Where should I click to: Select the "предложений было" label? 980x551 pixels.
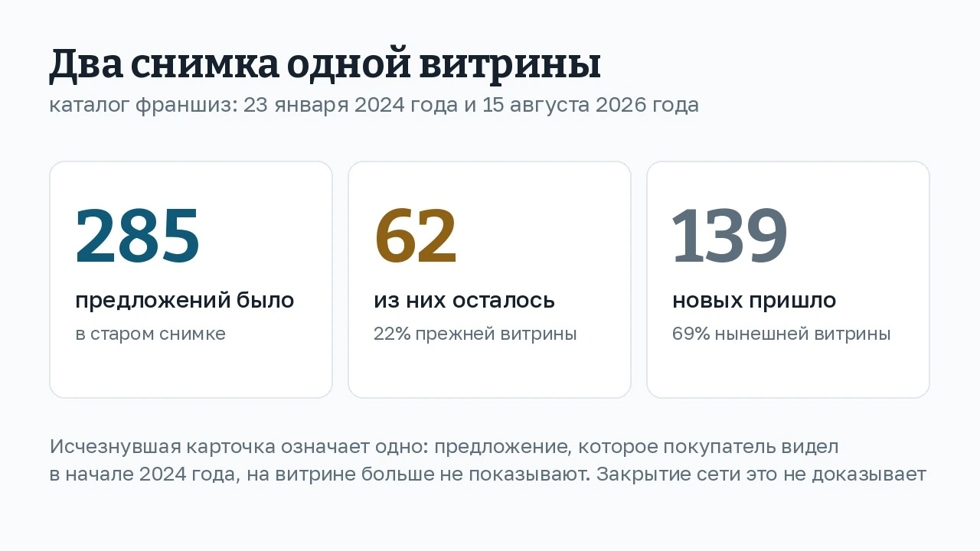(185, 301)
